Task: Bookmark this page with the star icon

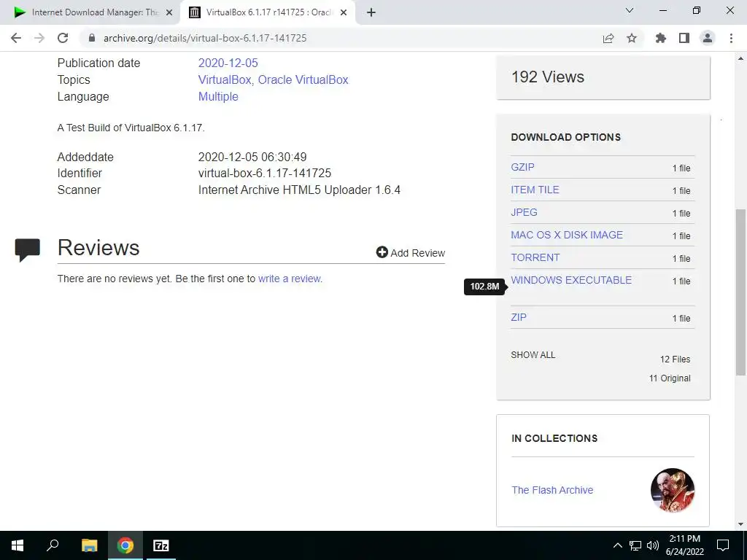Action: tap(632, 38)
